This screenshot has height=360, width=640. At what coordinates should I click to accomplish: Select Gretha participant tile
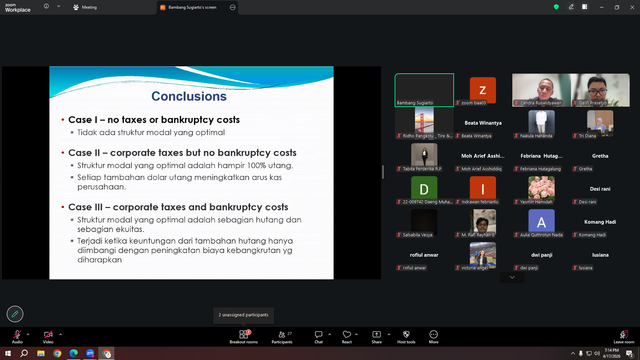pos(600,156)
